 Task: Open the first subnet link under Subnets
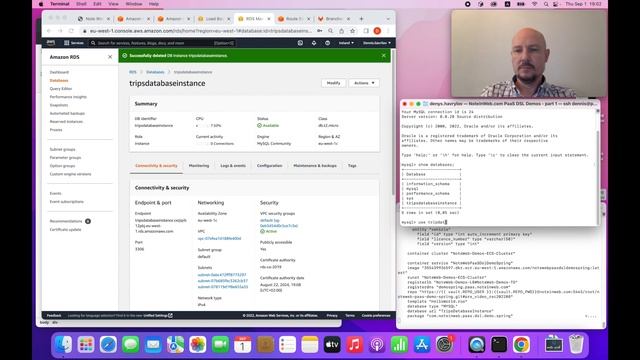click(x=222, y=275)
